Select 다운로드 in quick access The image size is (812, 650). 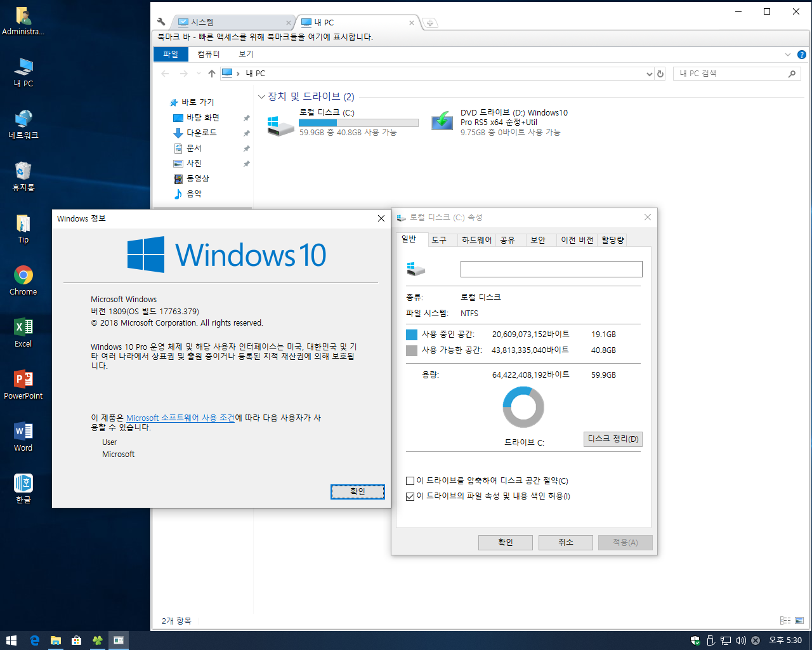pos(201,133)
